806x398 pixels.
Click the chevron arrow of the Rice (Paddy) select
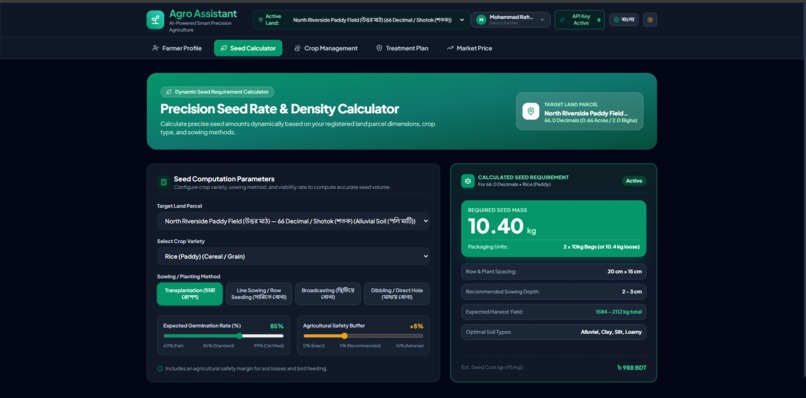(x=425, y=256)
